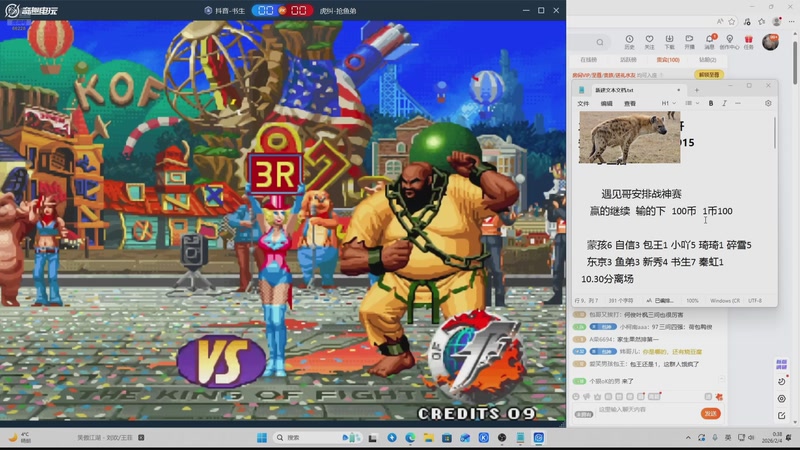Image resolution: width=800 pixels, height=450 pixels.
Task: Click the bookmark star in address bar
Action: tap(732, 21)
